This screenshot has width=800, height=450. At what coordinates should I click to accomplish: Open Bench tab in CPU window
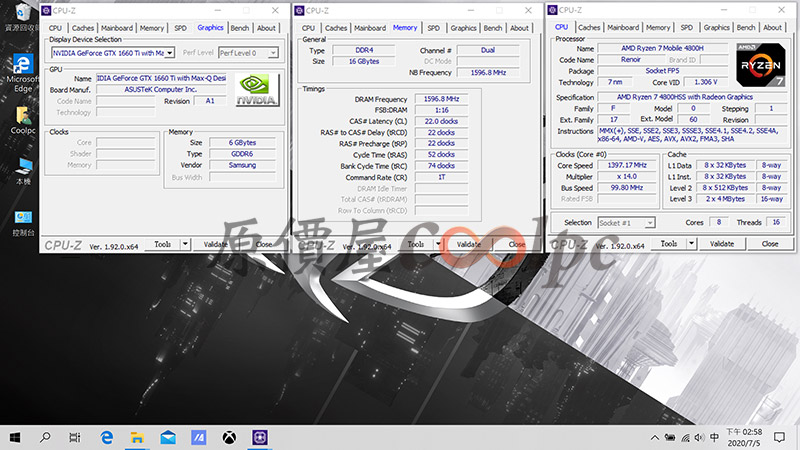click(745, 28)
